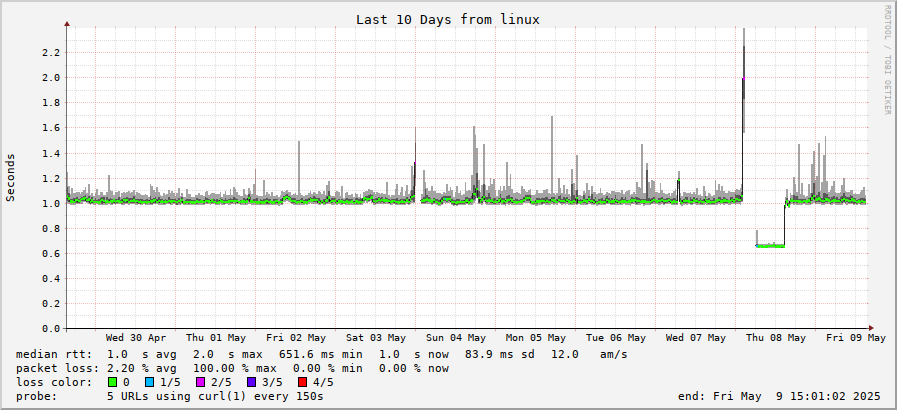Click the 'Fri 09 May' date label
Image resolution: width=897 pixels, height=410 pixels.
pyautogui.click(x=856, y=338)
